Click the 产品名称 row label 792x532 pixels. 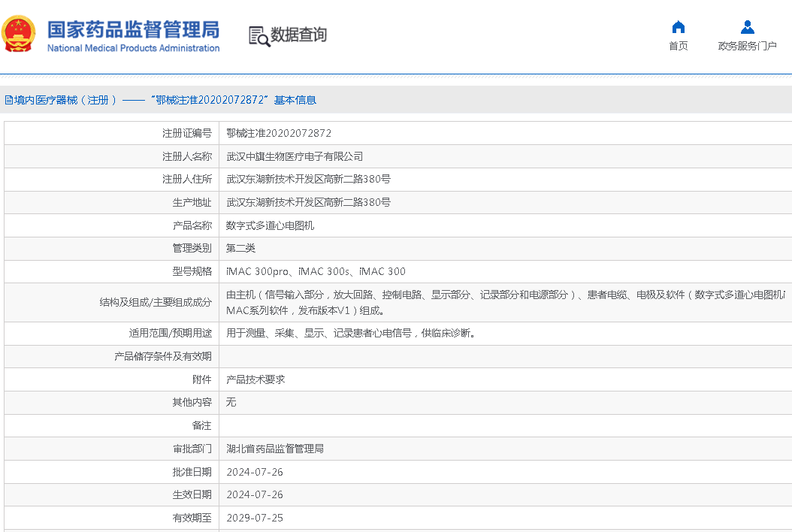(x=192, y=225)
